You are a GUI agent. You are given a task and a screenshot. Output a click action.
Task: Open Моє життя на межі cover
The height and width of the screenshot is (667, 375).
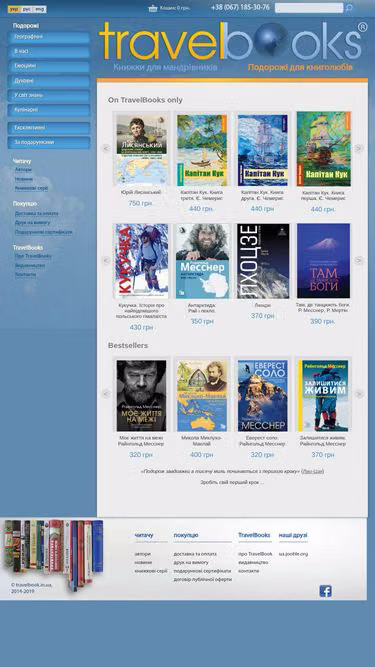tap(142, 396)
